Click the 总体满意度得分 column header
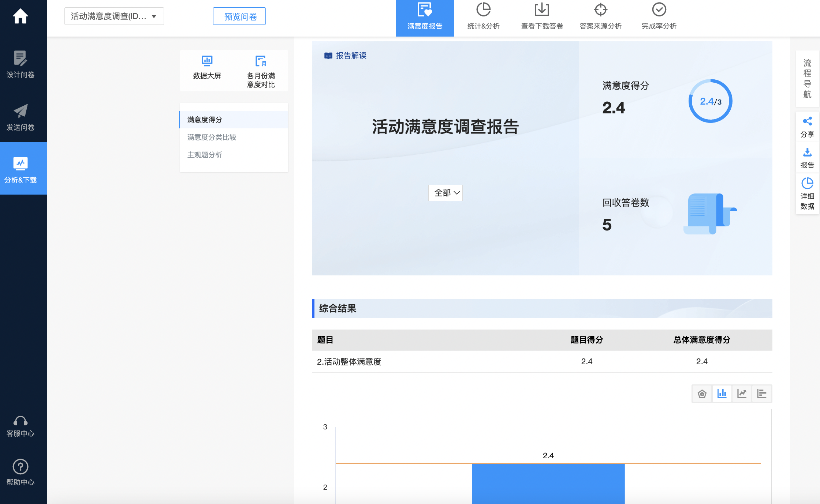820x504 pixels. (702, 340)
